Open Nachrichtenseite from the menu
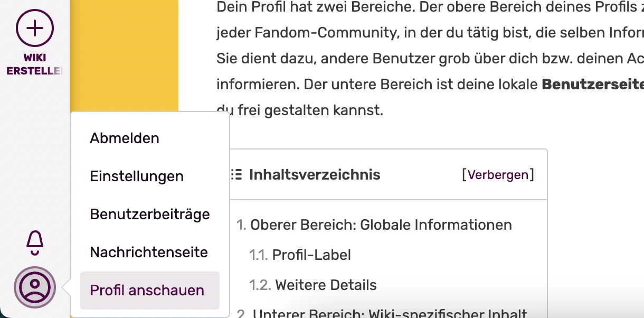This screenshot has width=644, height=318. [149, 252]
